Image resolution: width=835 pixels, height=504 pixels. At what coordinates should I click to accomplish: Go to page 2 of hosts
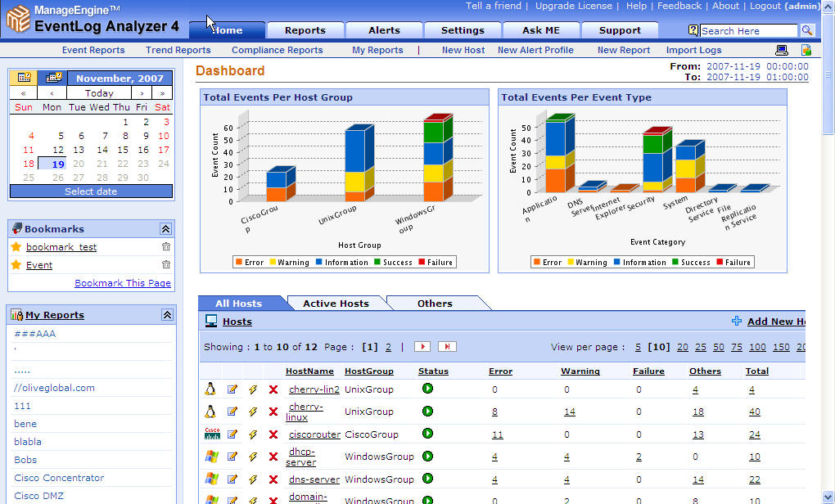388,347
